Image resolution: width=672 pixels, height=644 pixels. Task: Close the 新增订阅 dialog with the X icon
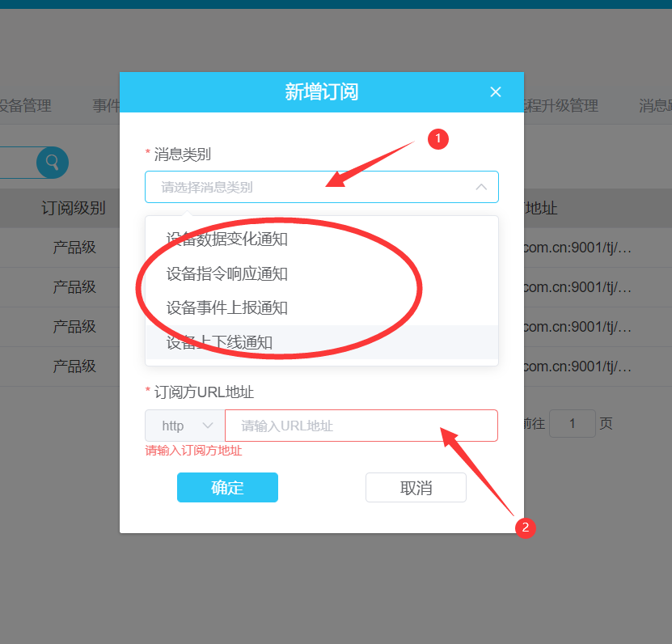point(495,91)
